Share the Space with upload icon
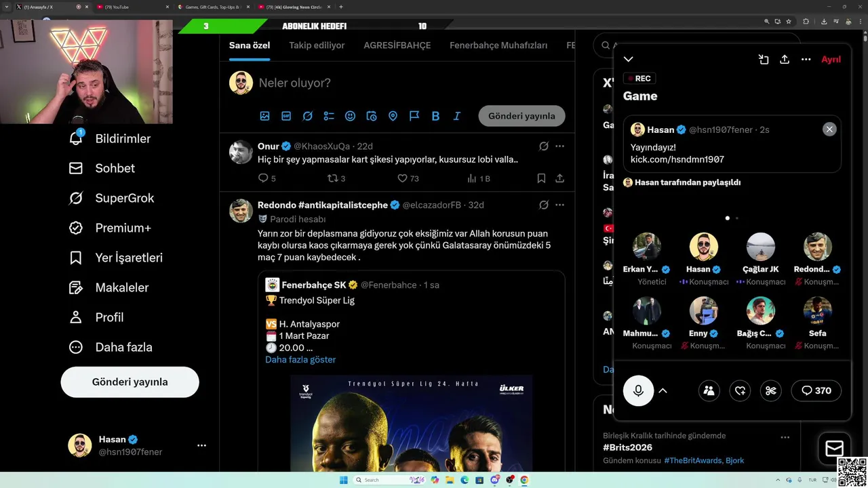Image resolution: width=868 pixels, height=488 pixels. 785,59
